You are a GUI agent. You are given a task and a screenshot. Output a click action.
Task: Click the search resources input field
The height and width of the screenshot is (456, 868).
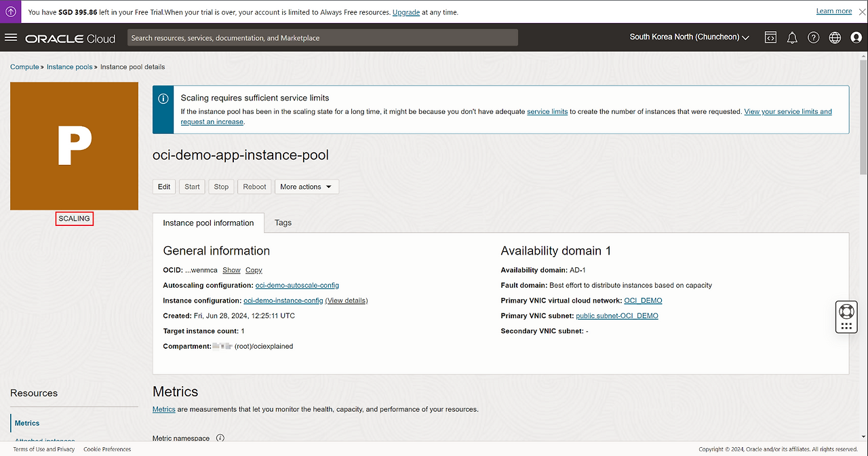pos(322,38)
